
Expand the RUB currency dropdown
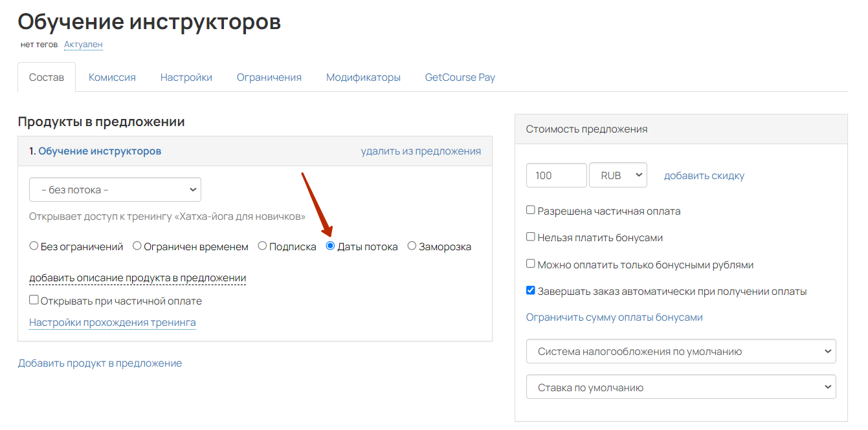(x=618, y=175)
